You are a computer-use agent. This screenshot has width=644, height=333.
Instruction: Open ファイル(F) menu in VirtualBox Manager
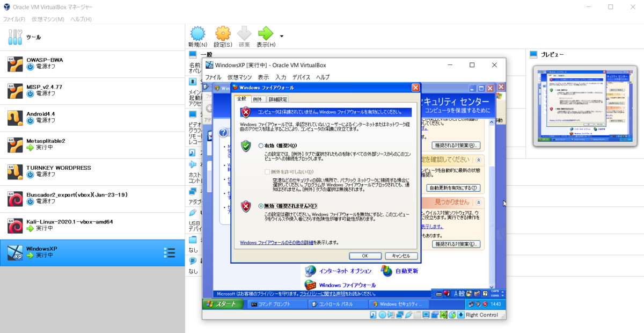[13, 19]
